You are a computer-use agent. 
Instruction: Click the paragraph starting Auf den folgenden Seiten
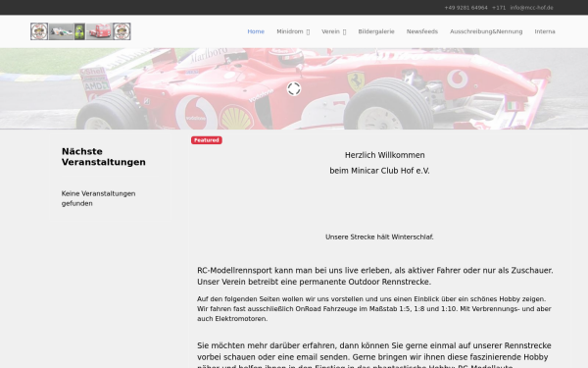click(x=374, y=309)
